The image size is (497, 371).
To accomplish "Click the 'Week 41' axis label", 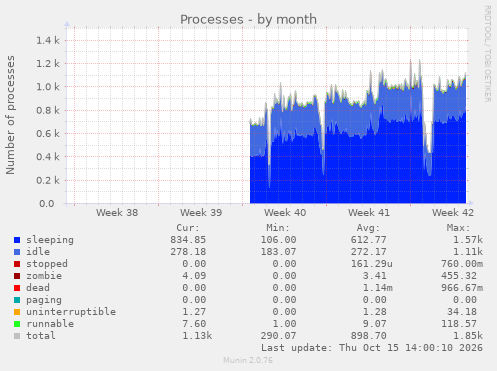I will [x=369, y=213].
